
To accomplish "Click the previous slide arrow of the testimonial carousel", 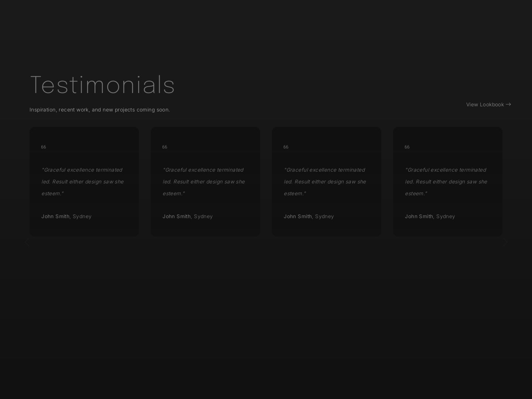I will [27, 243].
